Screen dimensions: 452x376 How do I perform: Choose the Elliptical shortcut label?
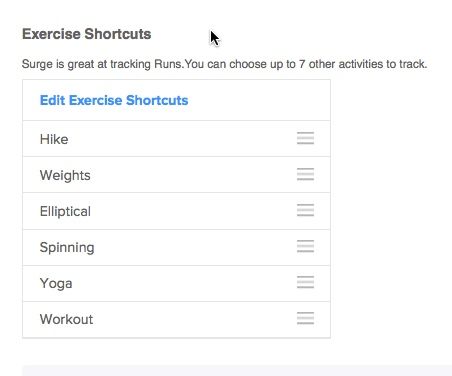pos(65,212)
